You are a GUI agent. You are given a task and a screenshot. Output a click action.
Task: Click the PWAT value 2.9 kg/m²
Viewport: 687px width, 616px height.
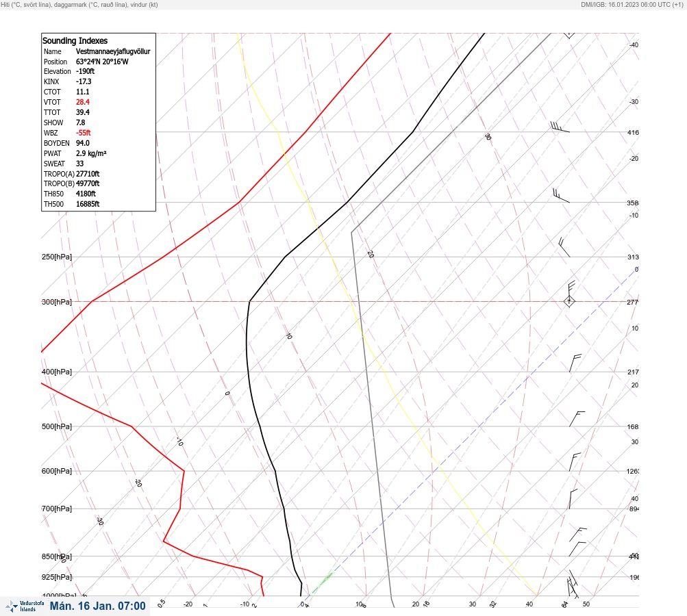(x=91, y=153)
